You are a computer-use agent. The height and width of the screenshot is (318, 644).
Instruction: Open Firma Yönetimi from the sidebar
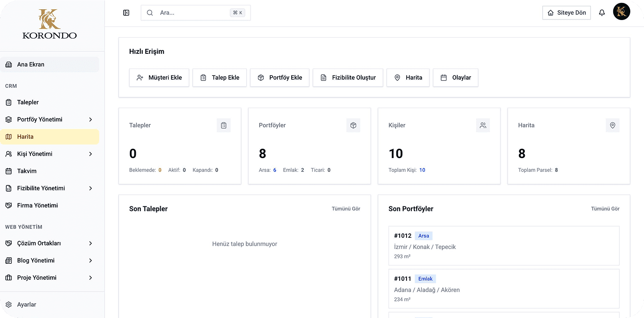click(x=37, y=205)
